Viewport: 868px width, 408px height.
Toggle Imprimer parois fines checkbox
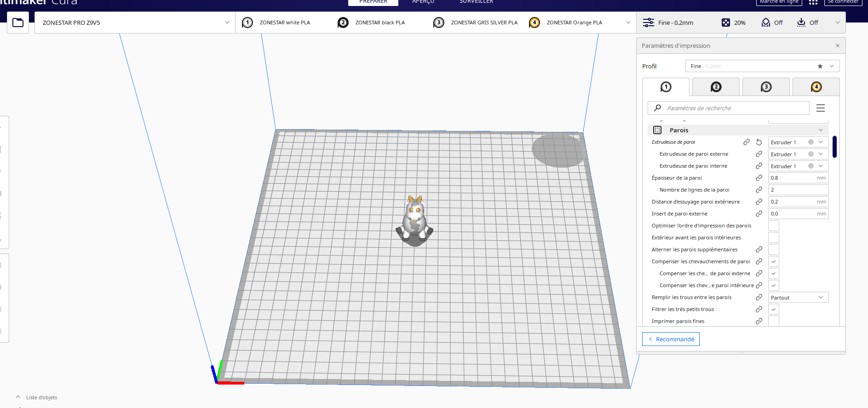(x=774, y=321)
